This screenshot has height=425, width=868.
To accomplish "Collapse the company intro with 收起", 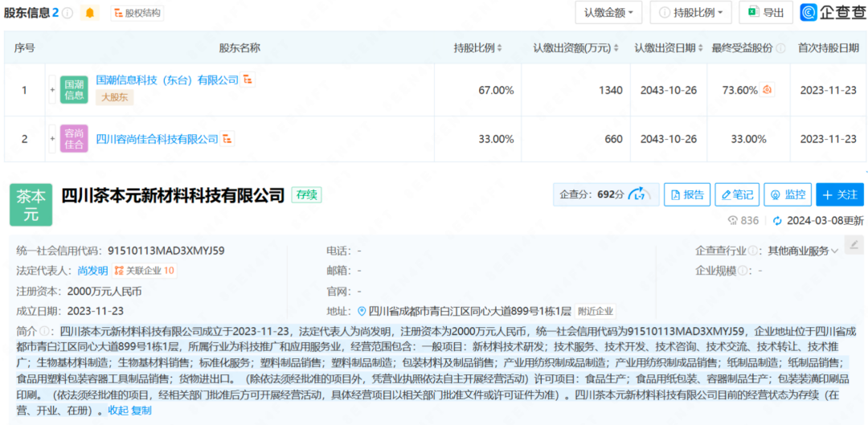I will coord(118,411).
